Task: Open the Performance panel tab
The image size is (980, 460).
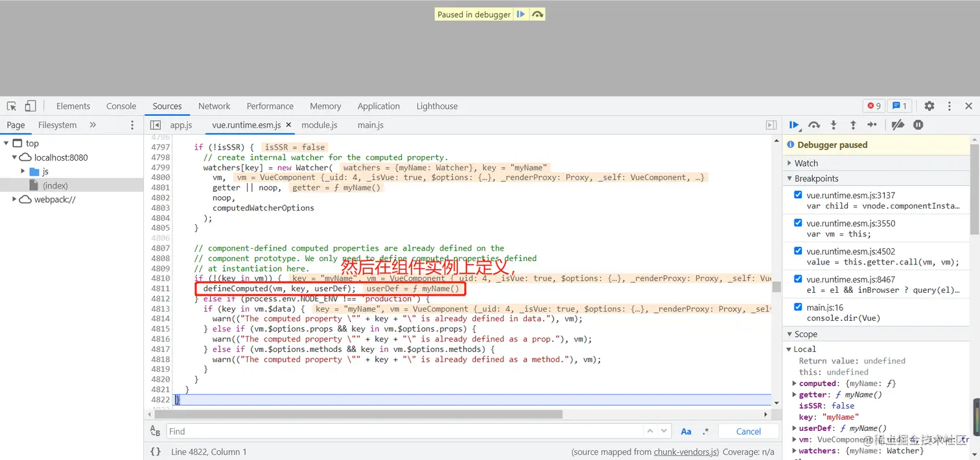Action: 270,106
